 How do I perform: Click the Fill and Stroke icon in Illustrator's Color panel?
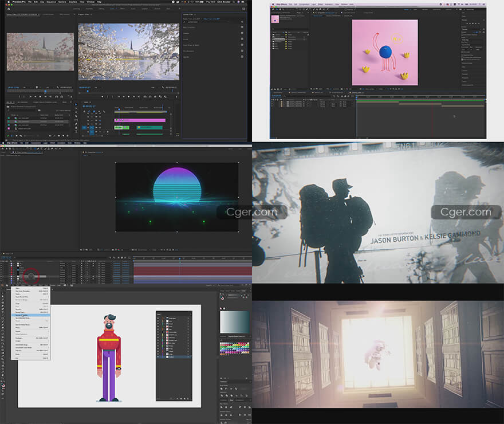222,297
